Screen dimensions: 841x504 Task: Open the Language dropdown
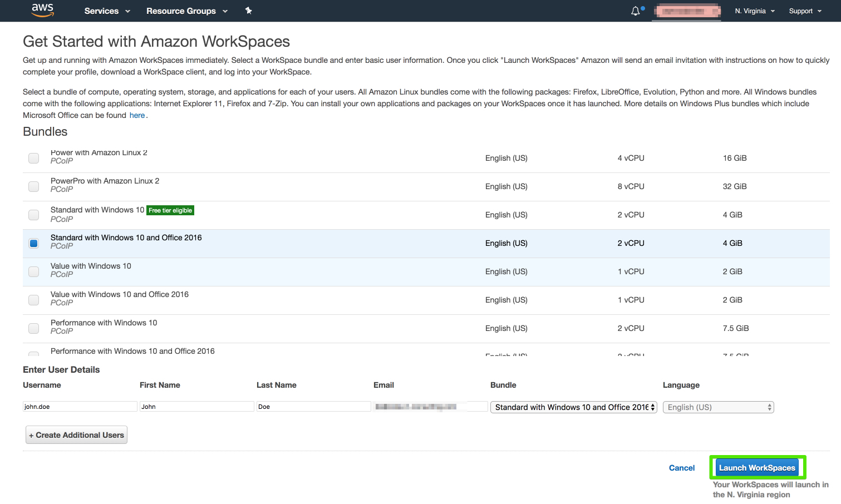click(718, 407)
